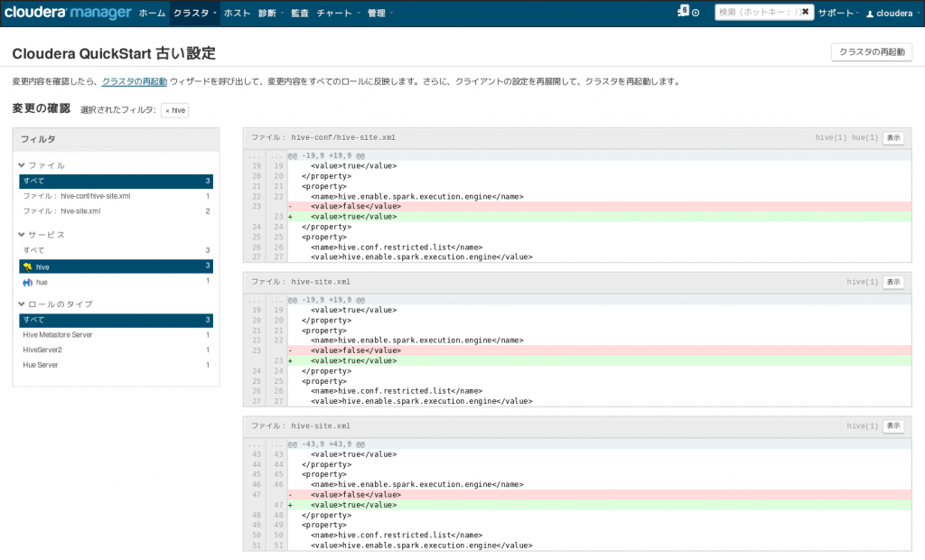
Task: Click the Cloudera Manager logo
Action: [68, 13]
